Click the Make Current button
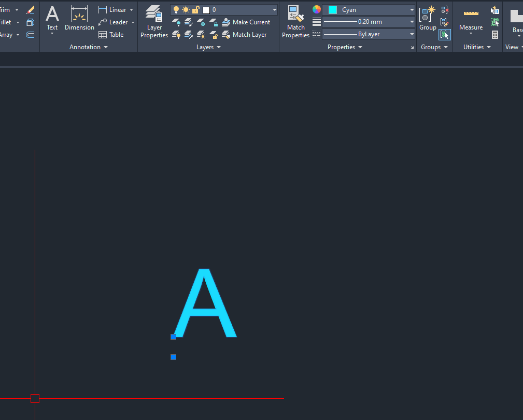 pyautogui.click(x=246, y=22)
